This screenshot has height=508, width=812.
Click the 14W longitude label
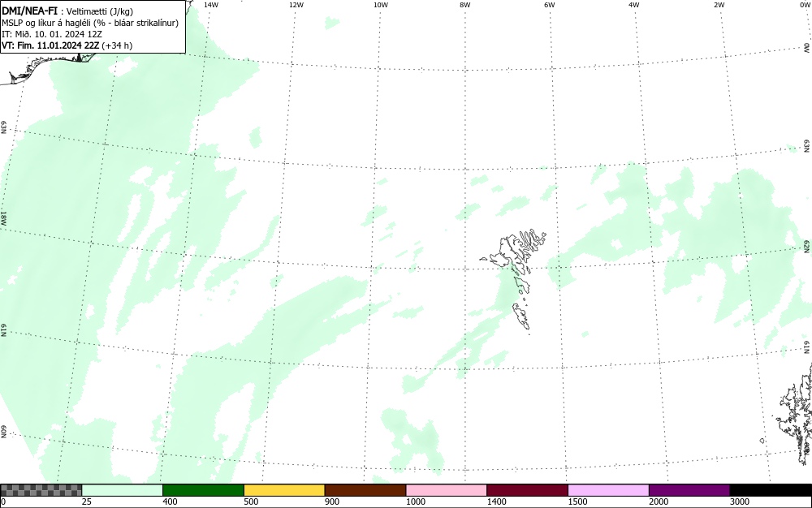point(211,5)
